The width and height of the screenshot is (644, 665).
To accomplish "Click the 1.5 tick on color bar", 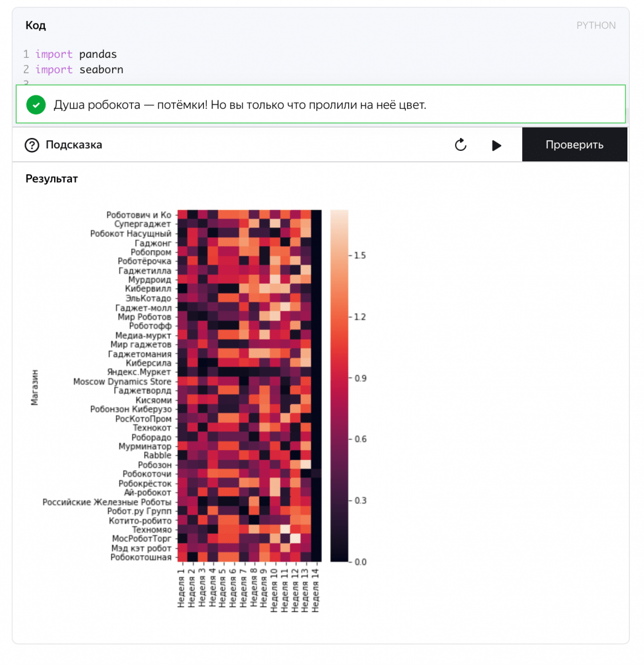I will pyautogui.click(x=361, y=255).
